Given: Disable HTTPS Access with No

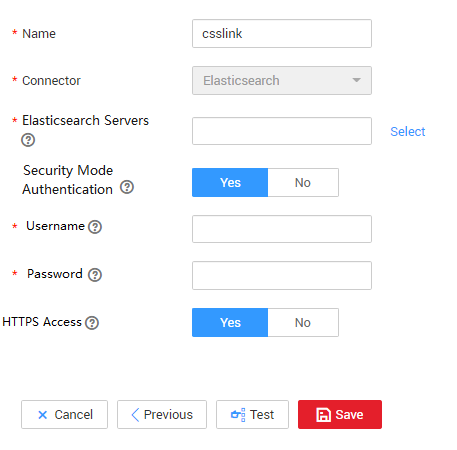Looking at the screenshot, I should point(303,323).
